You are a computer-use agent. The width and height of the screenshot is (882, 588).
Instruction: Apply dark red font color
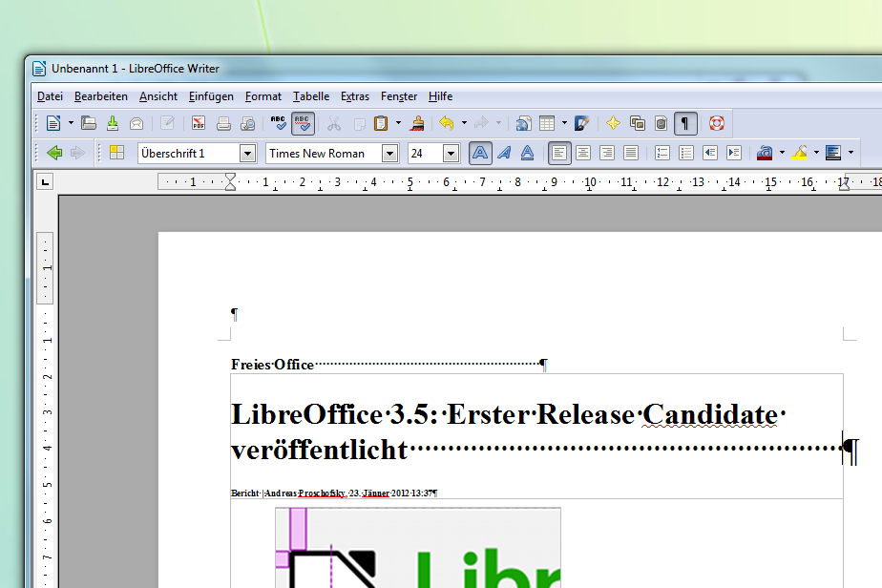click(x=765, y=153)
